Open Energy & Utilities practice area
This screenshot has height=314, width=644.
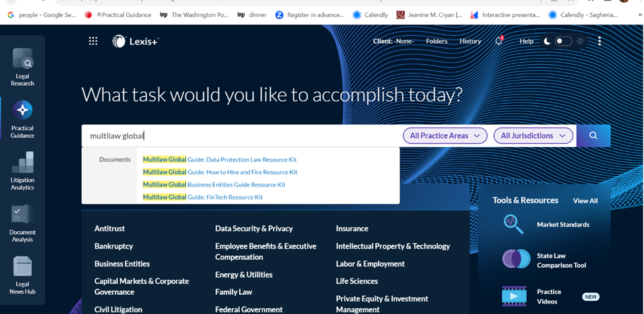[x=244, y=274]
